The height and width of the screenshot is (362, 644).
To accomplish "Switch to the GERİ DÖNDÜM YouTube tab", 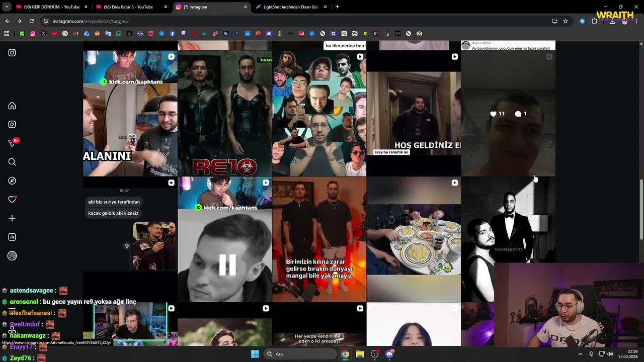I will coord(51,7).
